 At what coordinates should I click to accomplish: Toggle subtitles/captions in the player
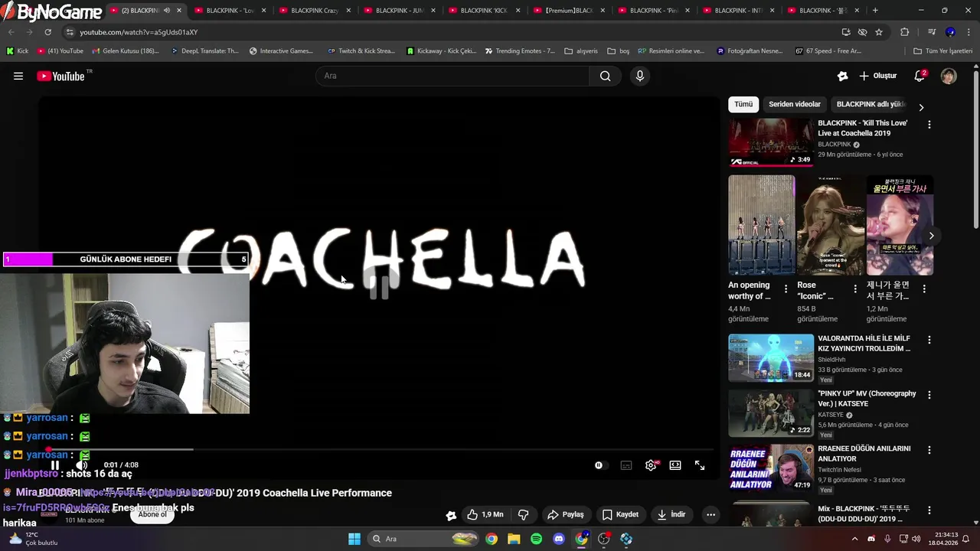(626, 465)
